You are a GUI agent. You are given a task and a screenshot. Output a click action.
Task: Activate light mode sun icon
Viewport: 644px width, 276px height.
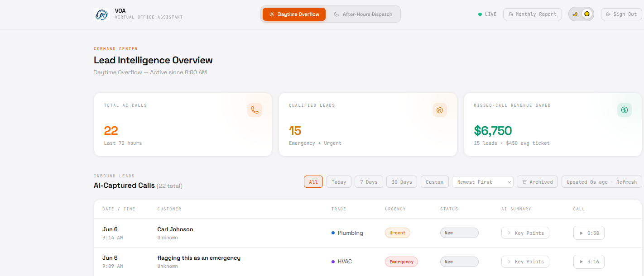tap(587, 14)
